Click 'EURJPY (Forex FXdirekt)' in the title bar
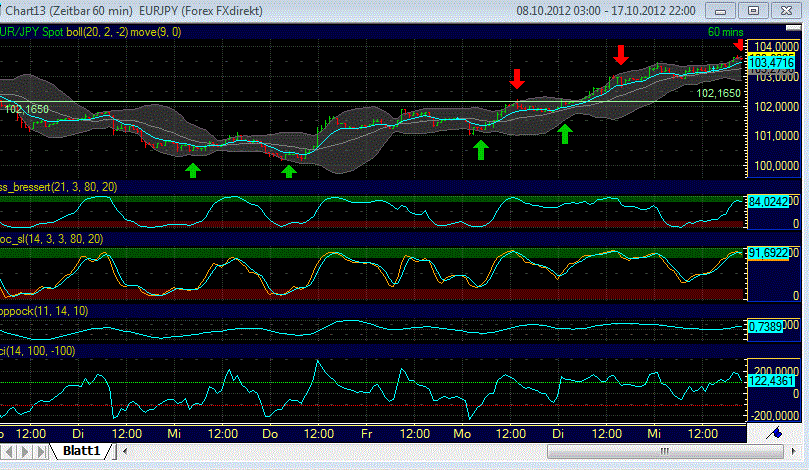 tap(201, 11)
